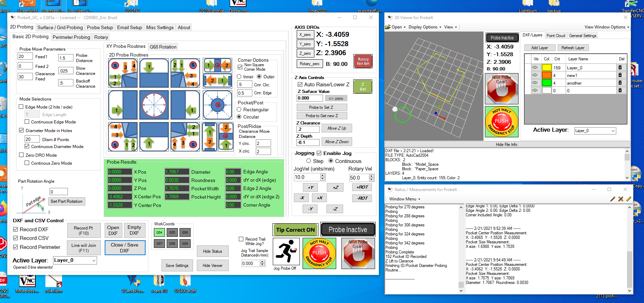Click the green color swatch for another layer

pos(547,83)
